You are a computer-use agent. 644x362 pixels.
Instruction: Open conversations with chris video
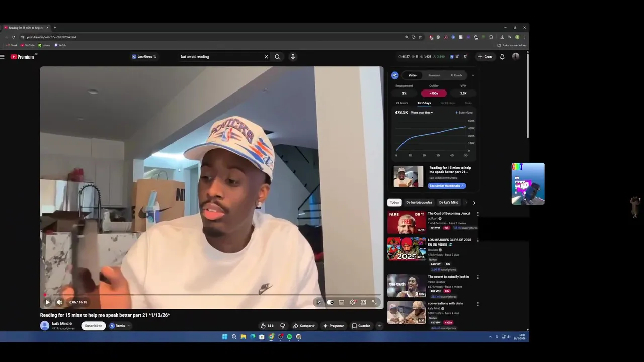407,312
